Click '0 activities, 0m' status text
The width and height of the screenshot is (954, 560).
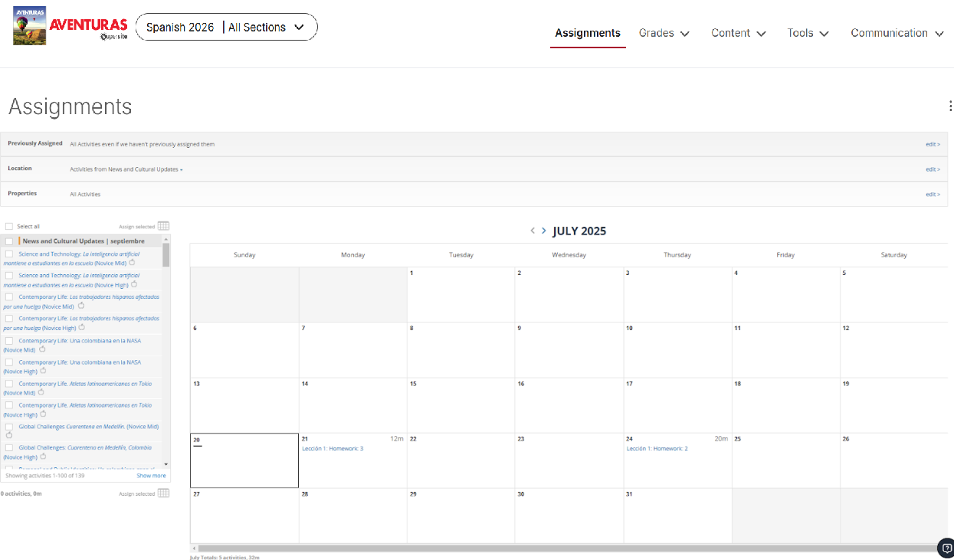(21, 494)
